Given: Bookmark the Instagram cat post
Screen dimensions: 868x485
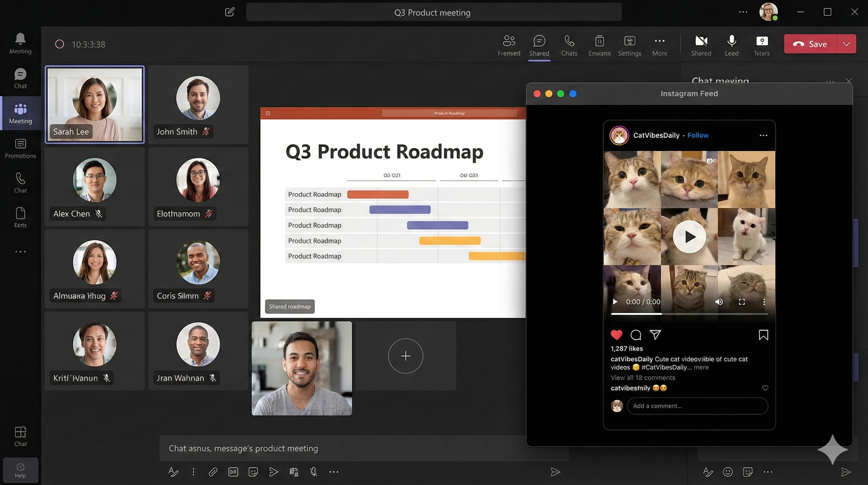Looking at the screenshot, I should point(763,335).
